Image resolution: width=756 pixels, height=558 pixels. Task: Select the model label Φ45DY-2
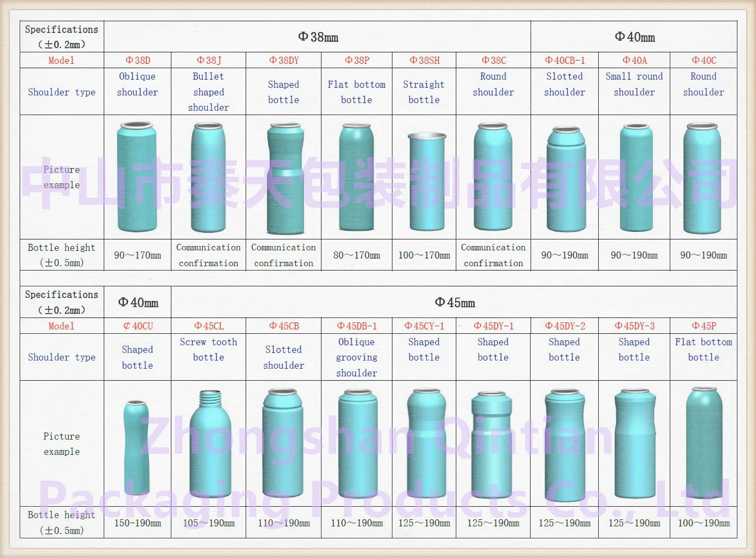564,326
